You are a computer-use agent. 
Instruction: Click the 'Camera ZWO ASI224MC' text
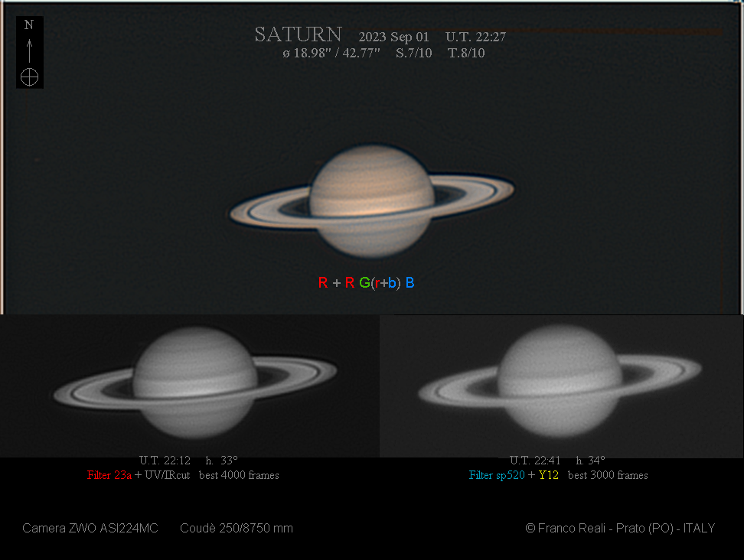click(x=90, y=528)
